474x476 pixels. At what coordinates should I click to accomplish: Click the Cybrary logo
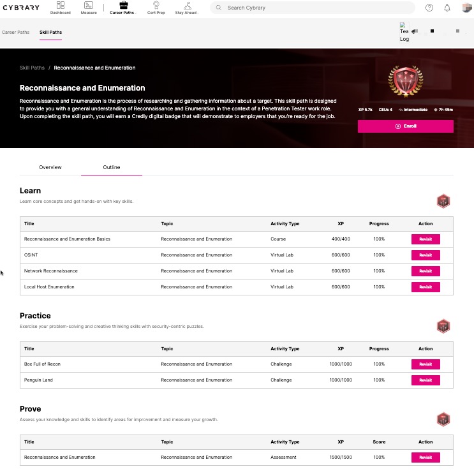[21, 8]
